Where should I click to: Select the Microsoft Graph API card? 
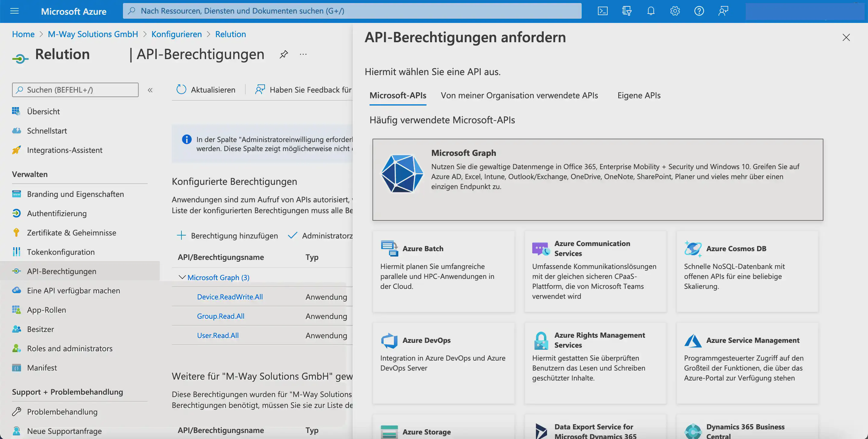pos(597,179)
